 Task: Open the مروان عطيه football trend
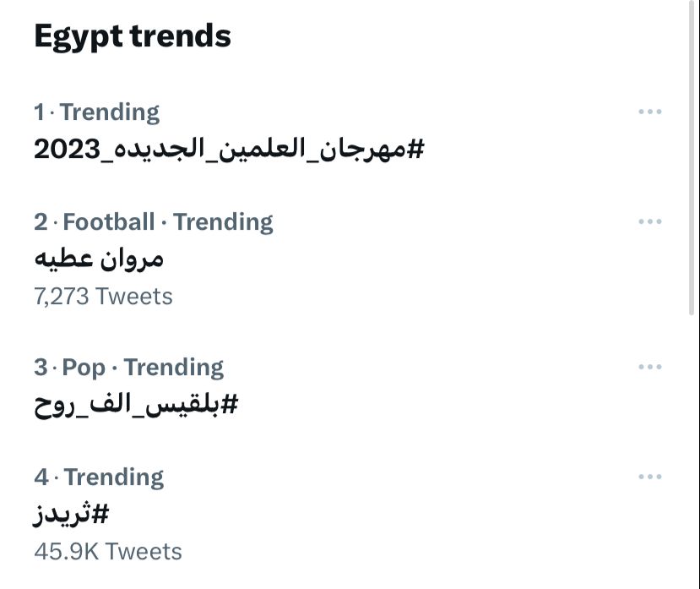tap(99, 259)
